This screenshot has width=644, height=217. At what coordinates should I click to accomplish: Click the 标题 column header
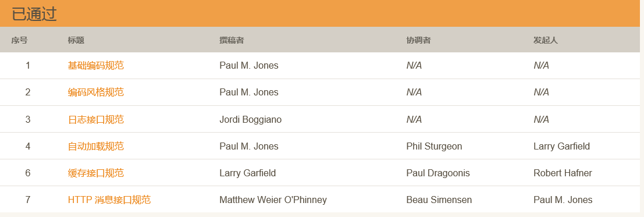pyautogui.click(x=76, y=40)
